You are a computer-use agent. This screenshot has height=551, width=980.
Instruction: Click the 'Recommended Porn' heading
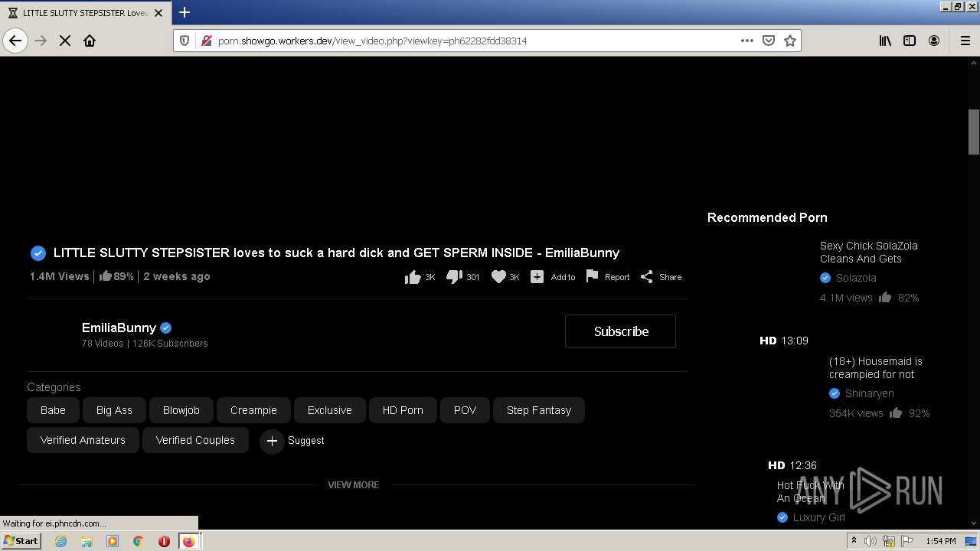click(767, 217)
